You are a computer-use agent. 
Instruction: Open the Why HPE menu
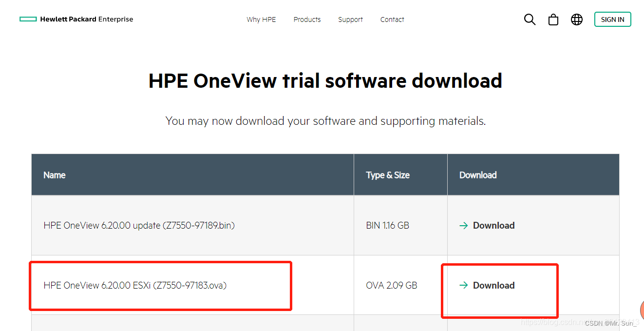[261, 19]
